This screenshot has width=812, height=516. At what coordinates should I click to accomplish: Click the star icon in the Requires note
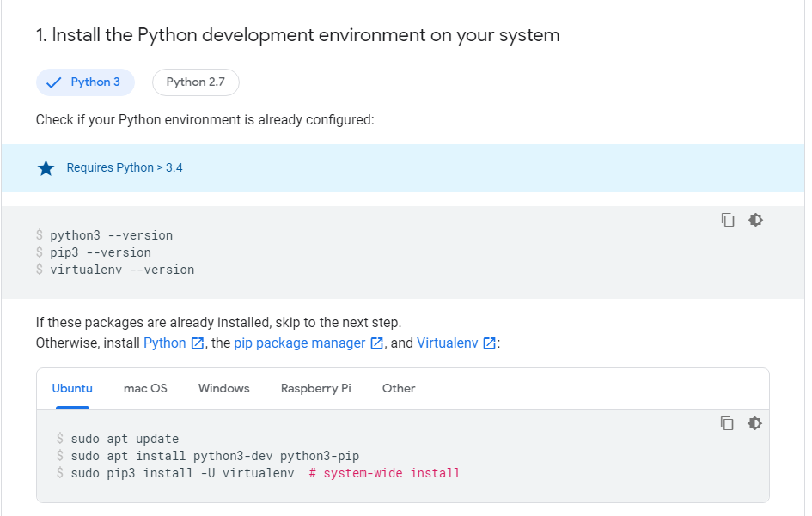pos(46,168)
